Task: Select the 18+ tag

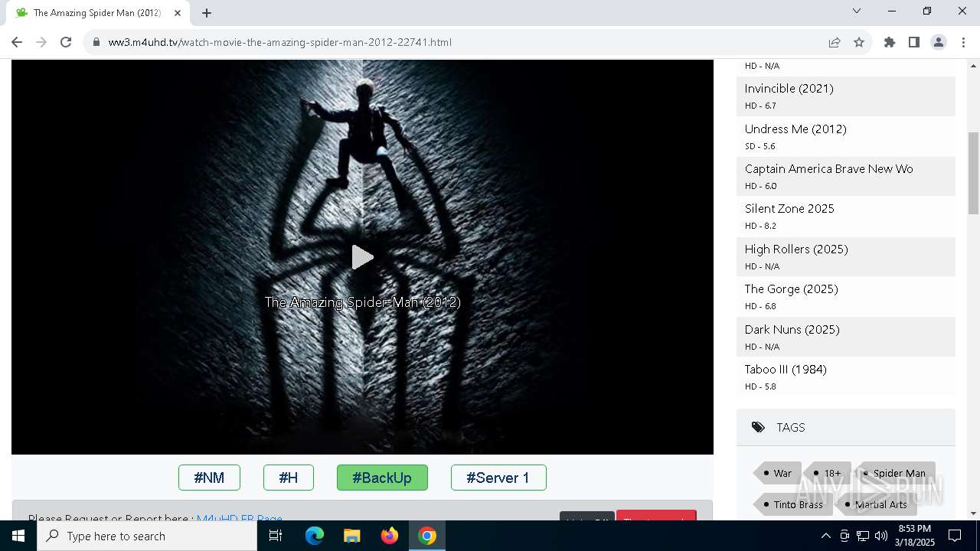Action: coord(828,473)
